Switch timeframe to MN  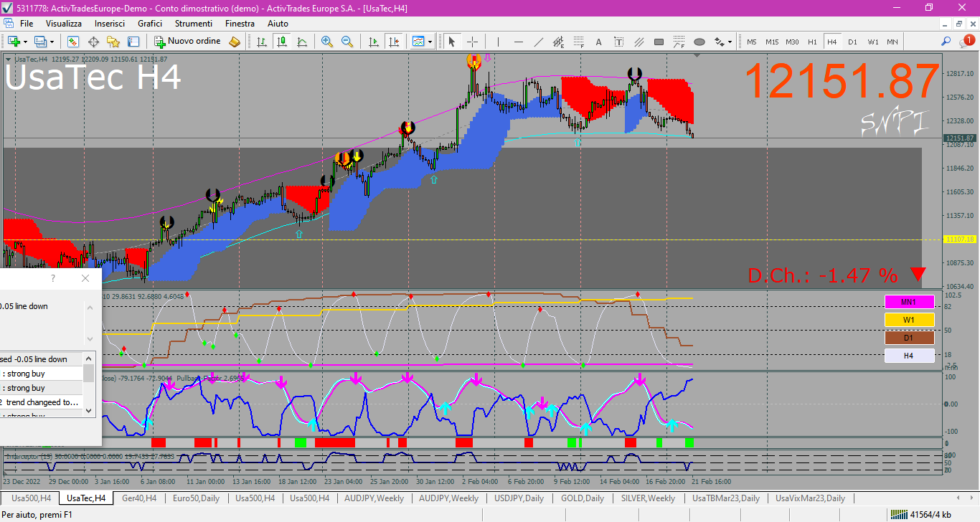(x=892, y=42)
